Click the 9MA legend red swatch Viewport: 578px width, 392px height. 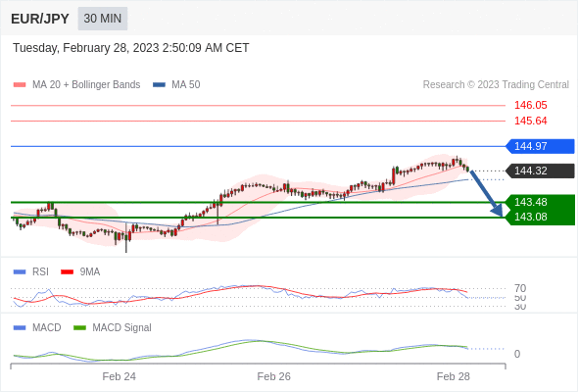[67, 272]
